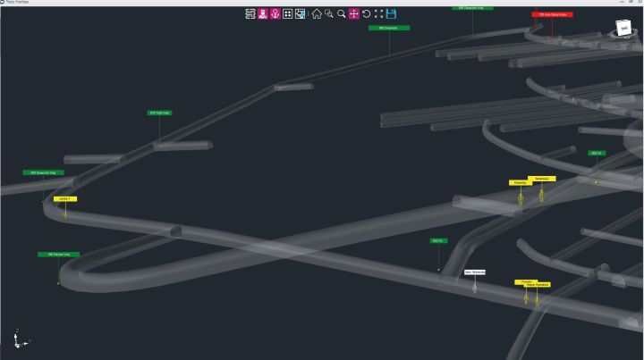The height and width of the screenshot is (360, 644).
Task: Open the map image overlay icon
Action: pos(301,14)
